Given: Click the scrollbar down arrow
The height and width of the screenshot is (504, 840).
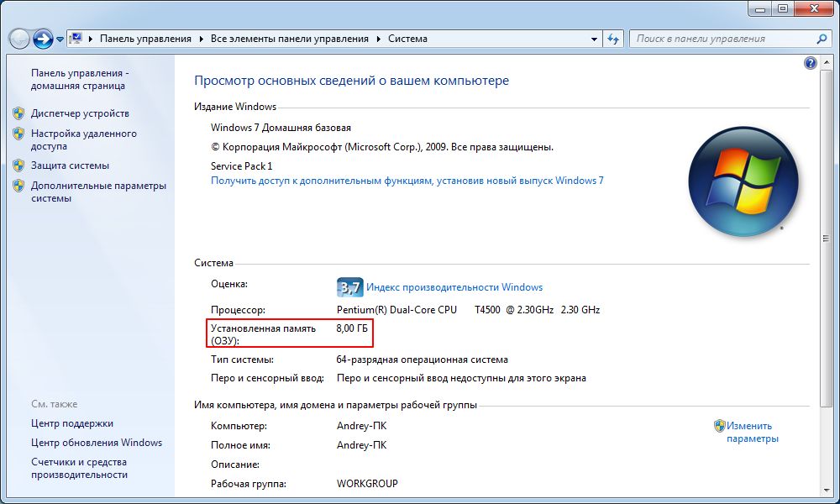Looking at the screenshot, I should 826,490.
